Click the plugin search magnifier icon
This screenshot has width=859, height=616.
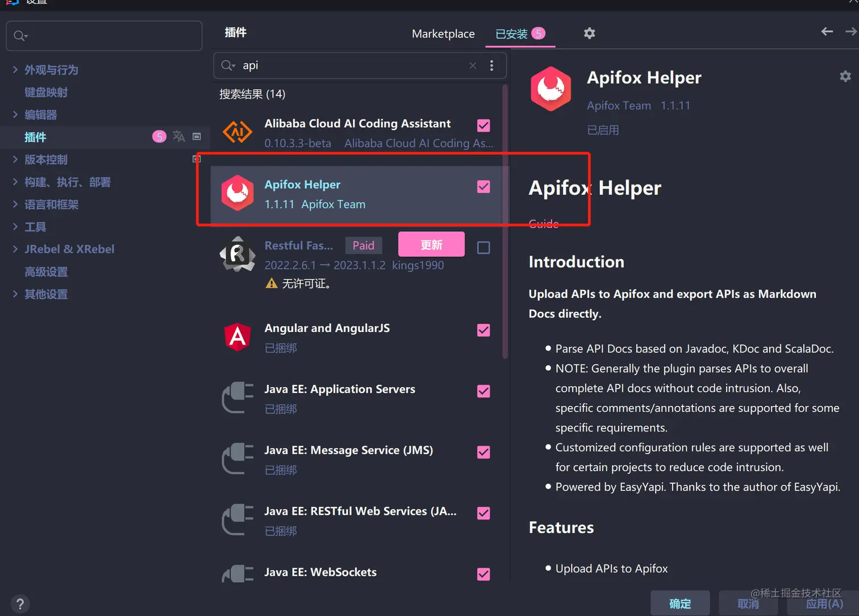click(x=228, y=65)
